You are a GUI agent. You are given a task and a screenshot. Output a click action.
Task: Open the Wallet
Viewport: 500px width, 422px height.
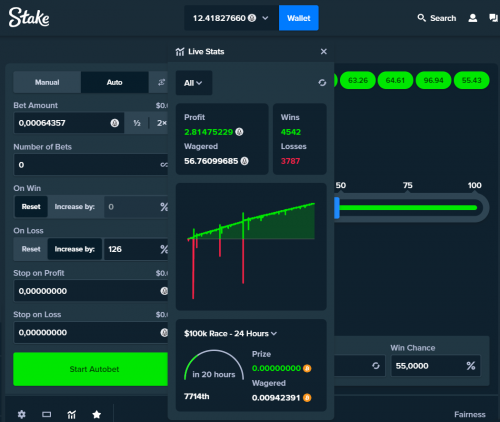(299, 18)
